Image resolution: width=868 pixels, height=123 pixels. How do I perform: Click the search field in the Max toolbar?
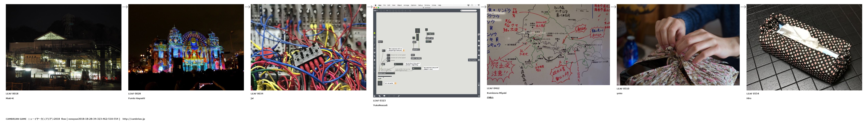coord(469,10)
